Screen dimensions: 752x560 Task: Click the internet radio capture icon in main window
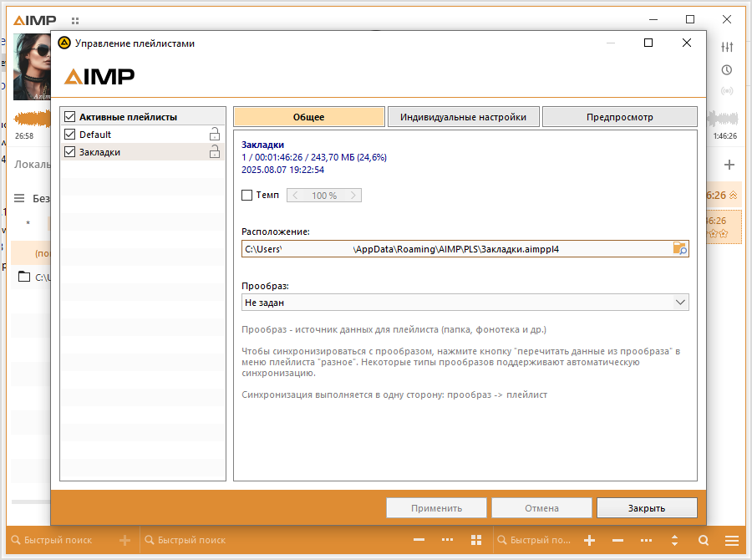pyautogui.click(x=727, y=91)
